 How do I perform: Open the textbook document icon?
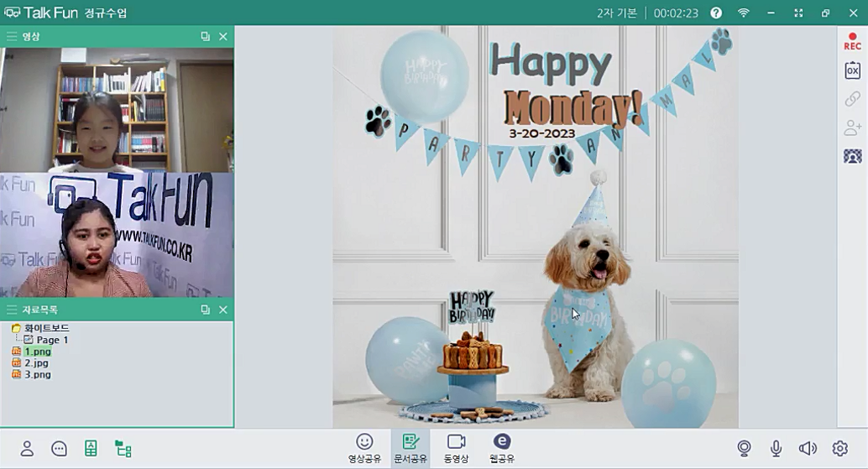[x=91, y=448]
